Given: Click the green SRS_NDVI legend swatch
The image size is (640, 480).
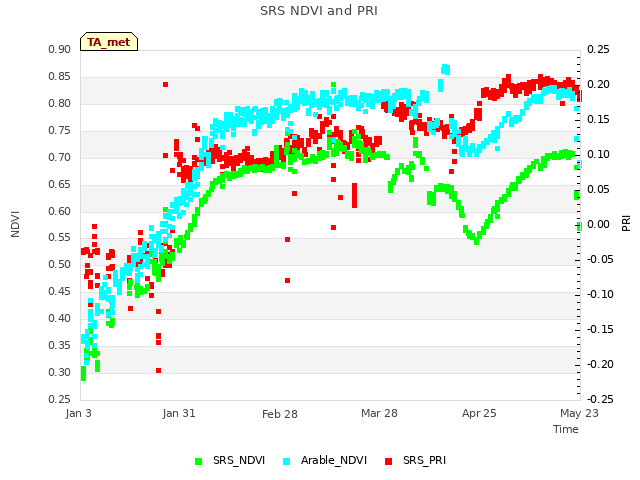Looking at the screenshot, I should (199, 461).
